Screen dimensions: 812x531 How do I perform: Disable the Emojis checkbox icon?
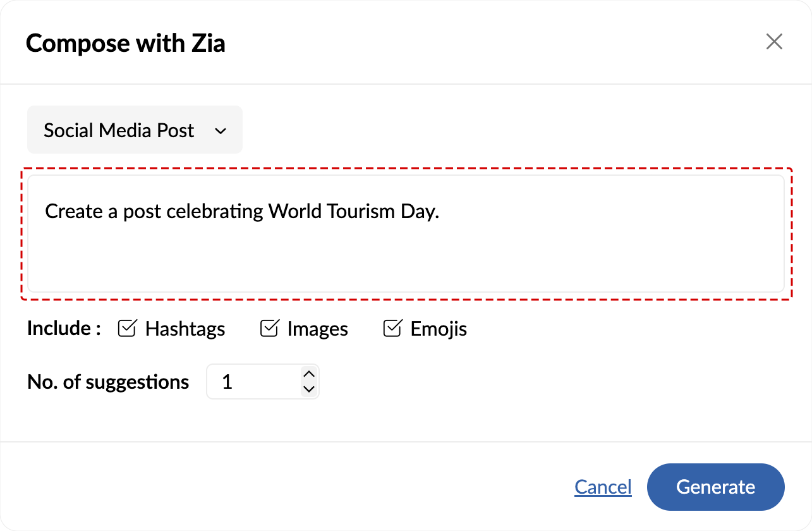(x=392, y=329)
